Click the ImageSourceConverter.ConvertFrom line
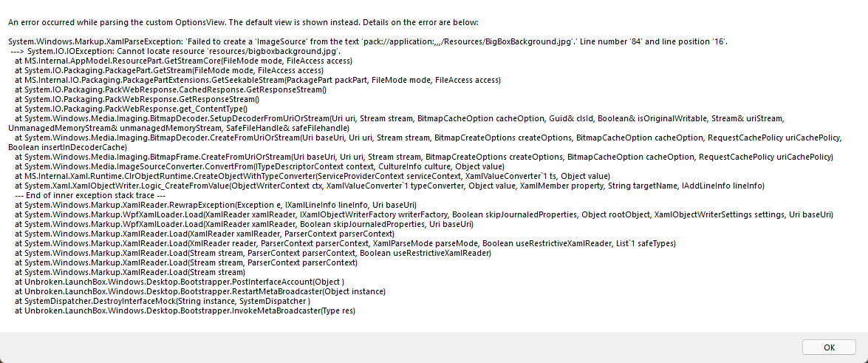 pyautogui.click(x=259, y=166)
